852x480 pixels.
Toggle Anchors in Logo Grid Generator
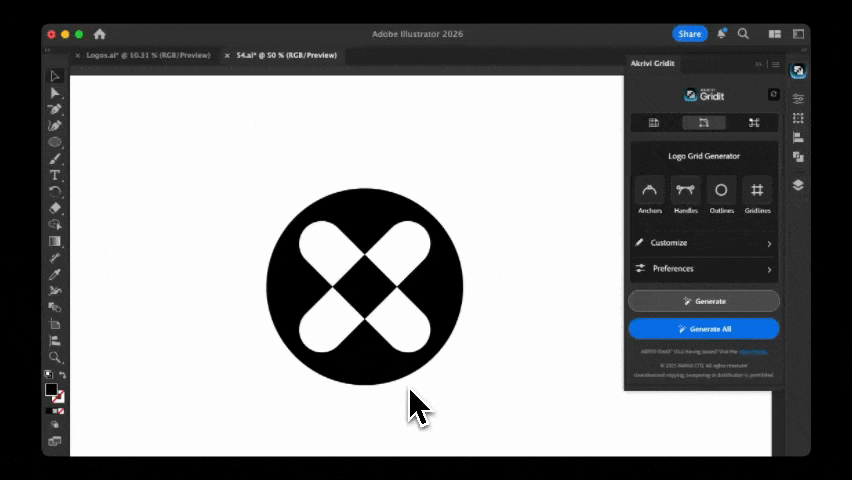pyautogui.click(x=649, y=196)
